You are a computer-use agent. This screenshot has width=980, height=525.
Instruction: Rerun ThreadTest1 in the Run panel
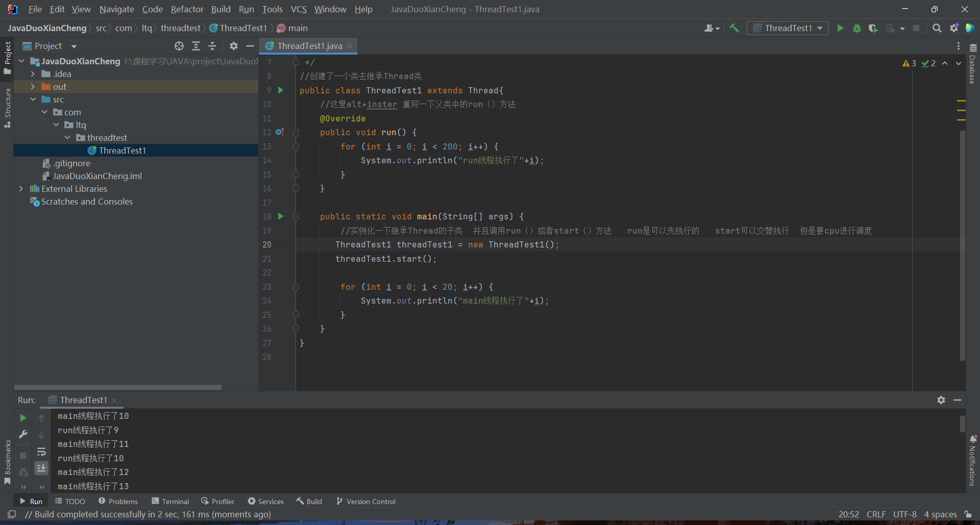click(23, 418)
